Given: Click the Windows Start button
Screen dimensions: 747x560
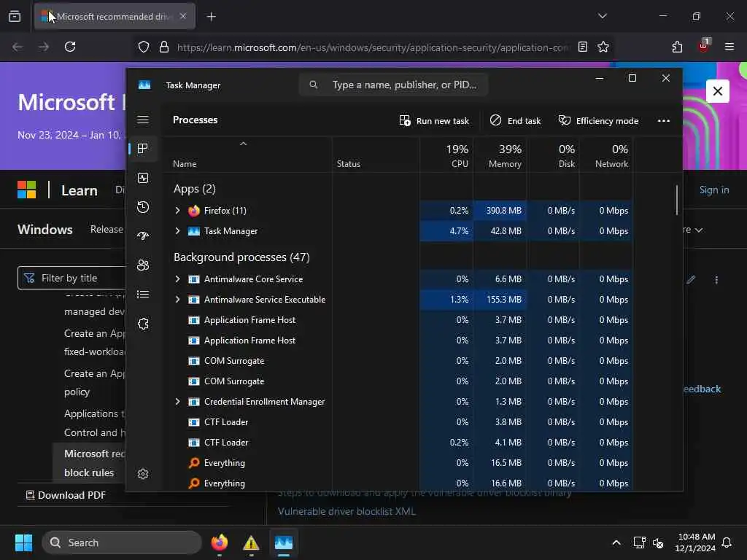Looking at the screenshot, I should [x=23, y=542].
